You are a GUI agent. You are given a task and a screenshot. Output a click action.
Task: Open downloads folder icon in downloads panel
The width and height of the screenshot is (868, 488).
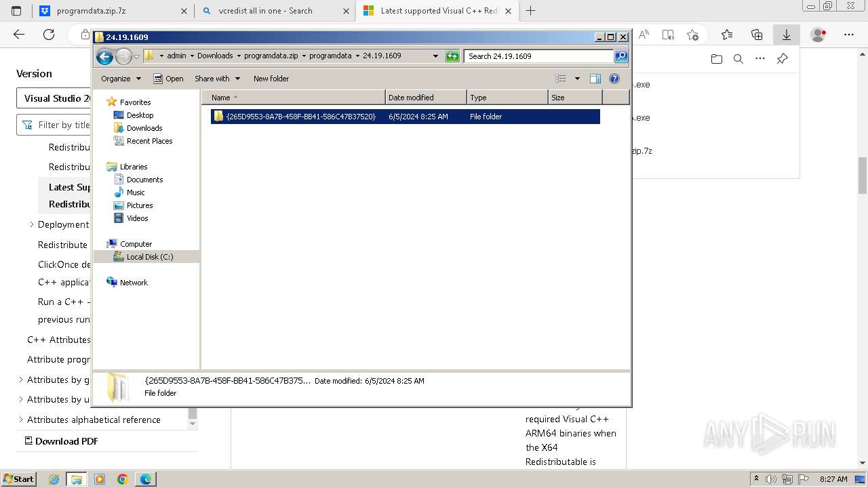pyautogui.click(x=717, y=59)
